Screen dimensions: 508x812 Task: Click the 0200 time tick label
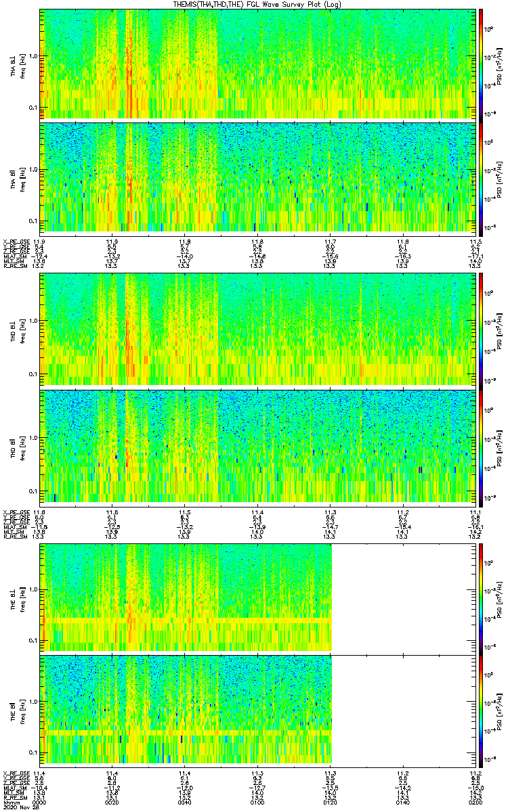pyautogui.click(x=474, y=803)
